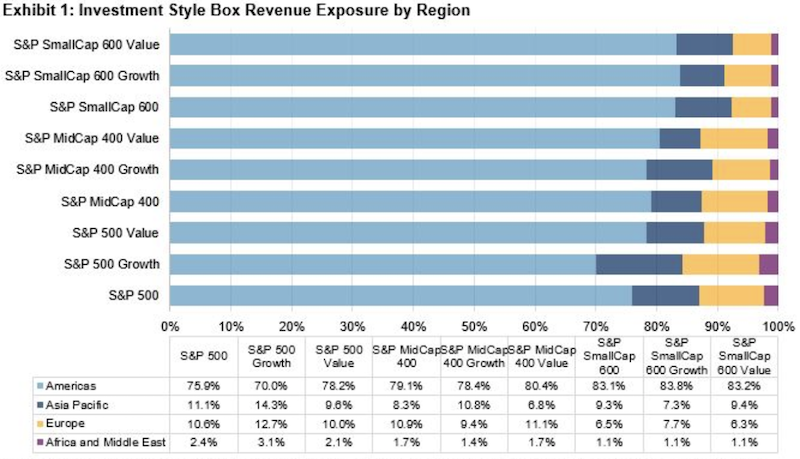The image size is (800, 459).
Task: Click the 14.3% Asia Pacific cell
Action: pos(271,405)
